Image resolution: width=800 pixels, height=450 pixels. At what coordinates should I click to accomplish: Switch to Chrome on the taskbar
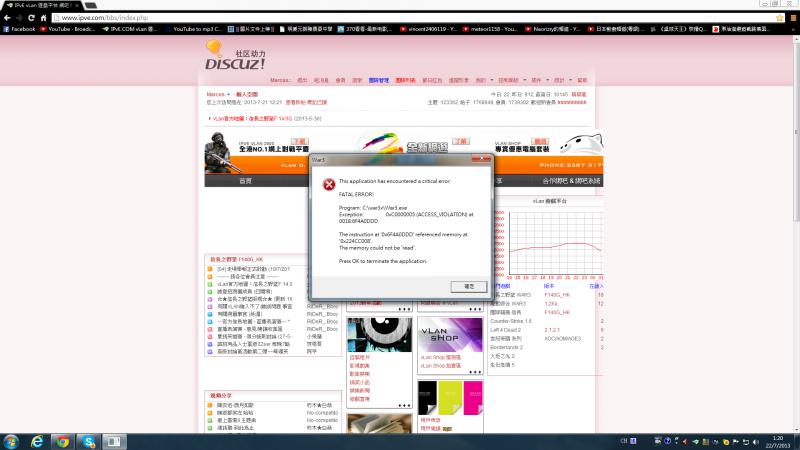point(63,442)
